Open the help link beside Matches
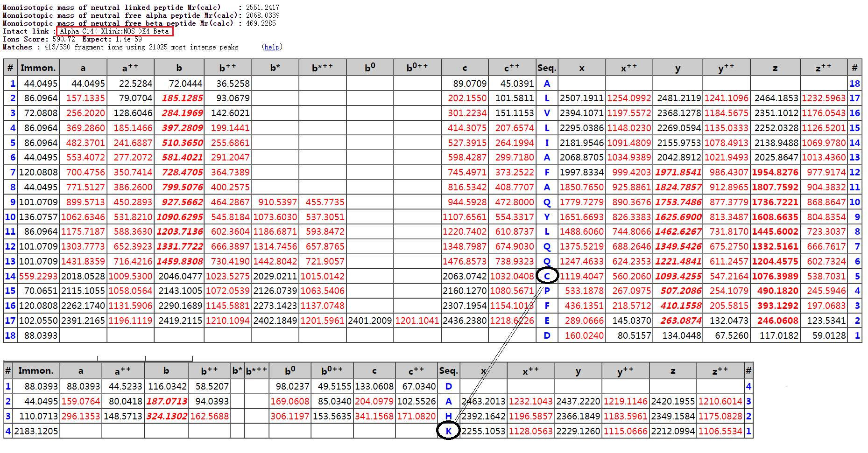Viewport: 868px width, 453px height. pos(272,47)
